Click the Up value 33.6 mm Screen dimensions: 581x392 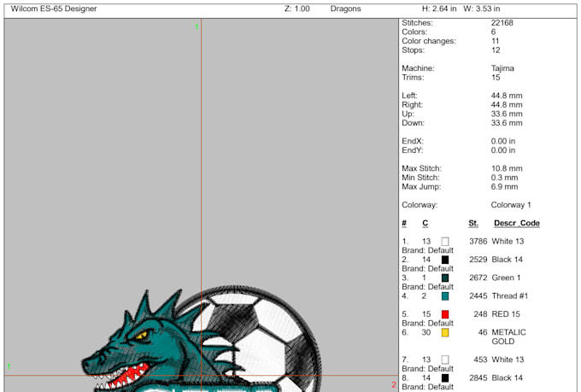point(507,114)
